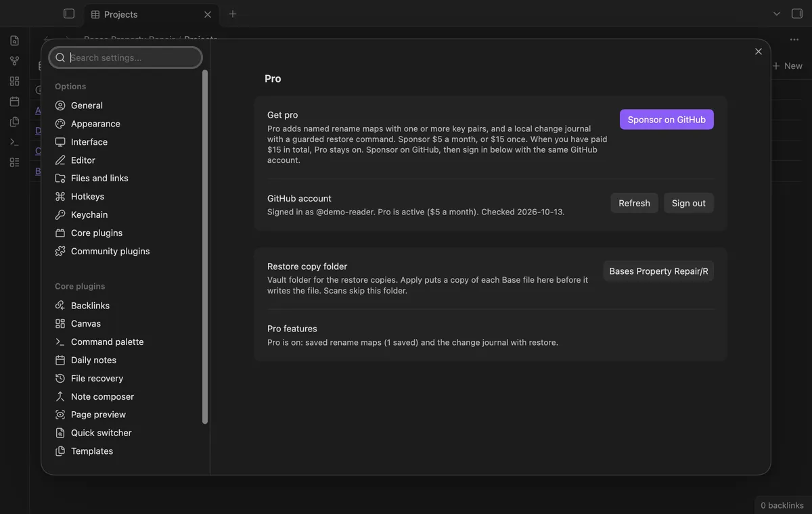812x514 pixels.
Task: Toggle the left sidebar icon
Action: click(x=69, y=14)
